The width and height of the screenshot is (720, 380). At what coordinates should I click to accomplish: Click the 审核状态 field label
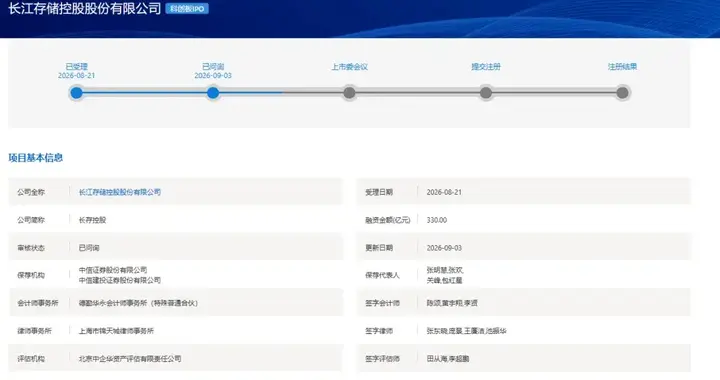pyautogui.click(x=31, y=248)
